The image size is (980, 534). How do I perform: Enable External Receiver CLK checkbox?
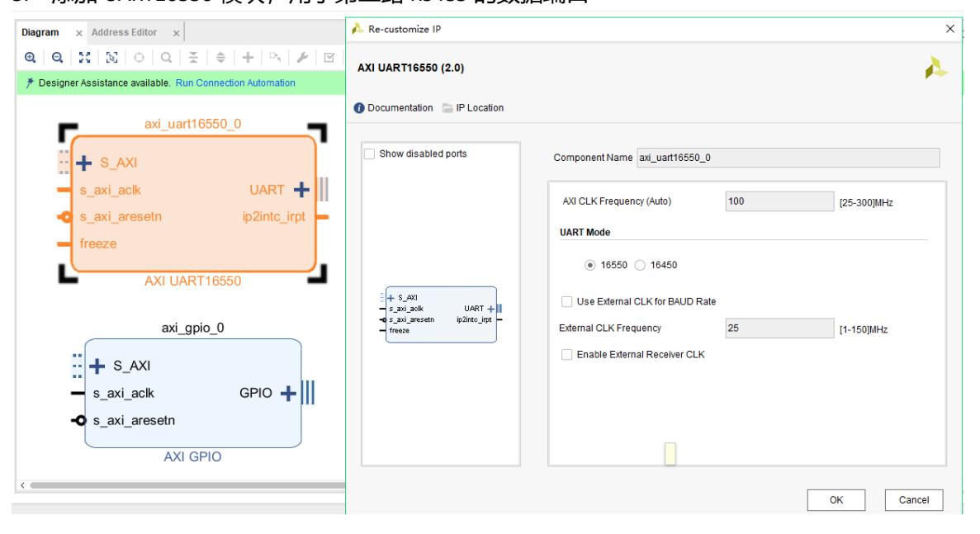coord(566,354)
